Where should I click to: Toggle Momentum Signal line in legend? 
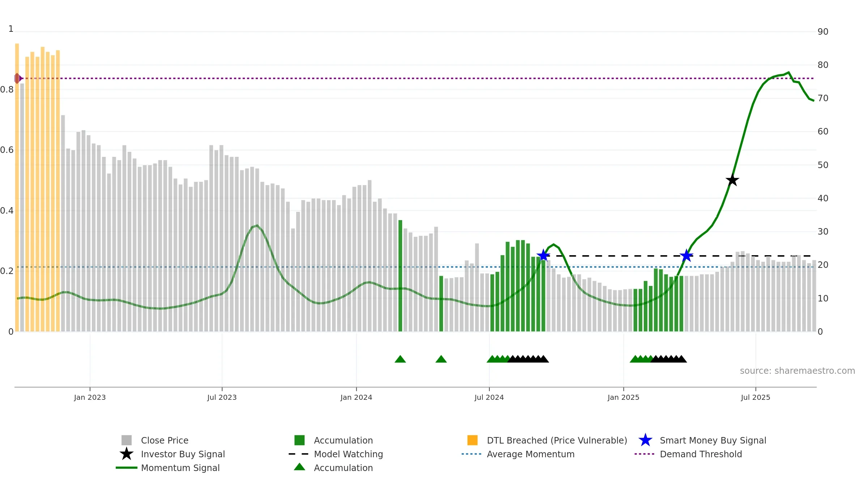180,468
